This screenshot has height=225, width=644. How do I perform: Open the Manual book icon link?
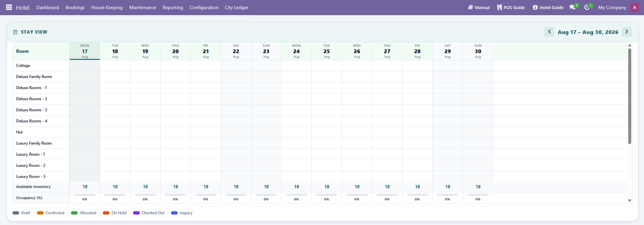tap(479, 7)
